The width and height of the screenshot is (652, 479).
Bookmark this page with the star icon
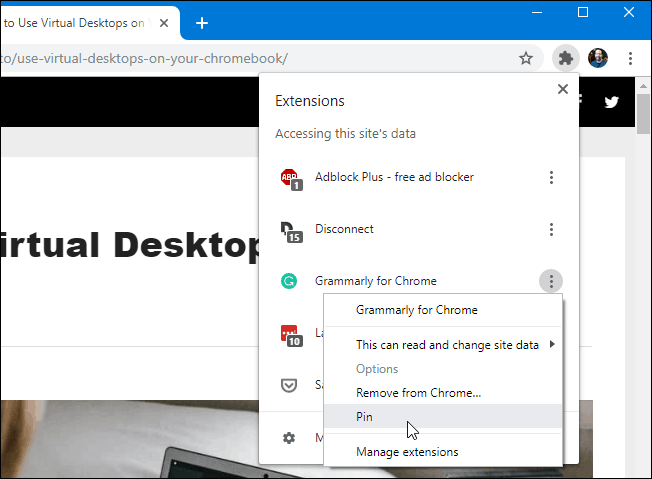tap(526, 58)
